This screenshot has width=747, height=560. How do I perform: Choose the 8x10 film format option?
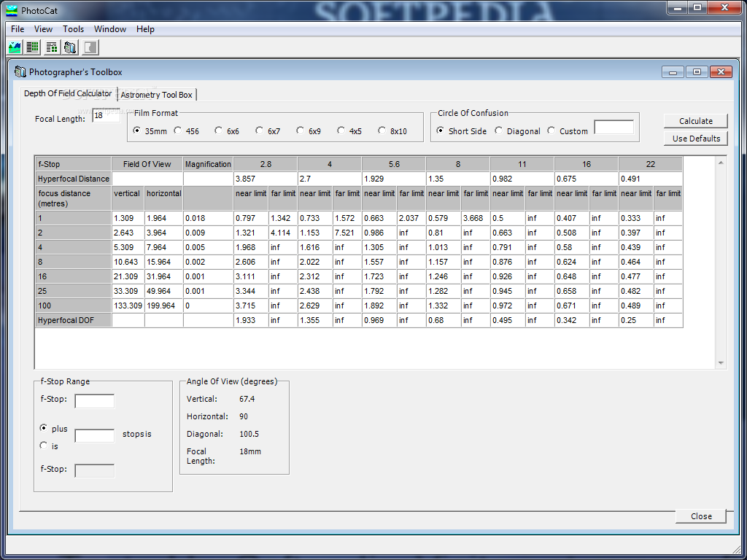[382, 131]
